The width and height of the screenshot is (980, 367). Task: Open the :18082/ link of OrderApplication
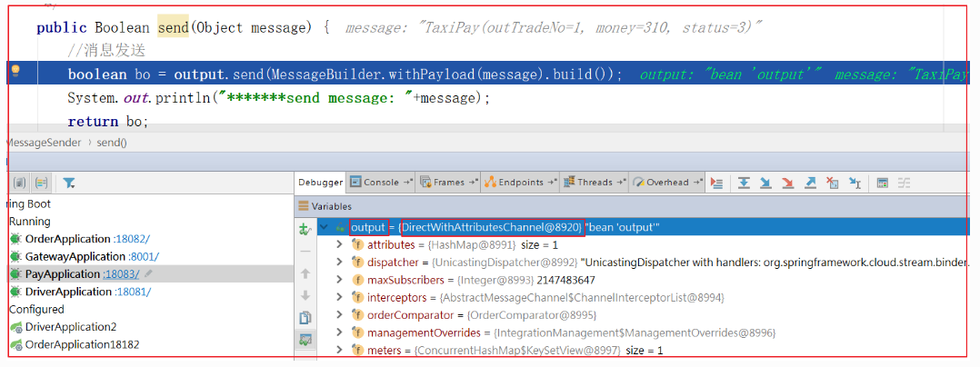[131, 239]
